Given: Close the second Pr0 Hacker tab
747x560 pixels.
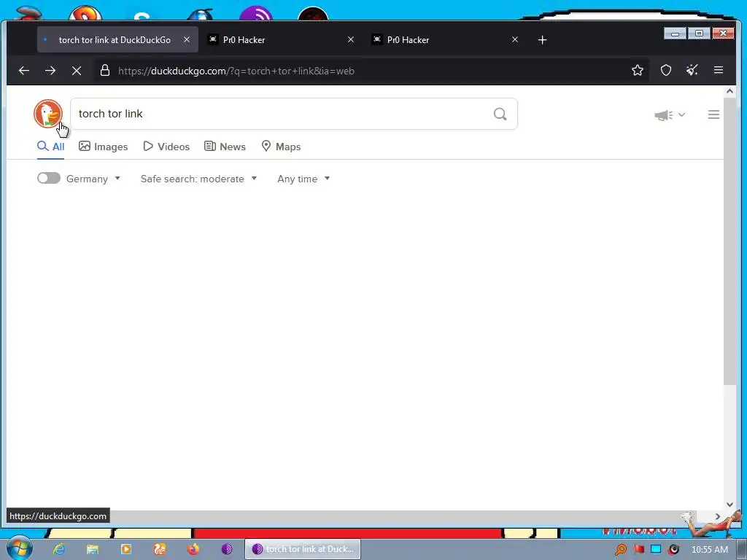Looking at the screenshot, I should coord(514,39).
